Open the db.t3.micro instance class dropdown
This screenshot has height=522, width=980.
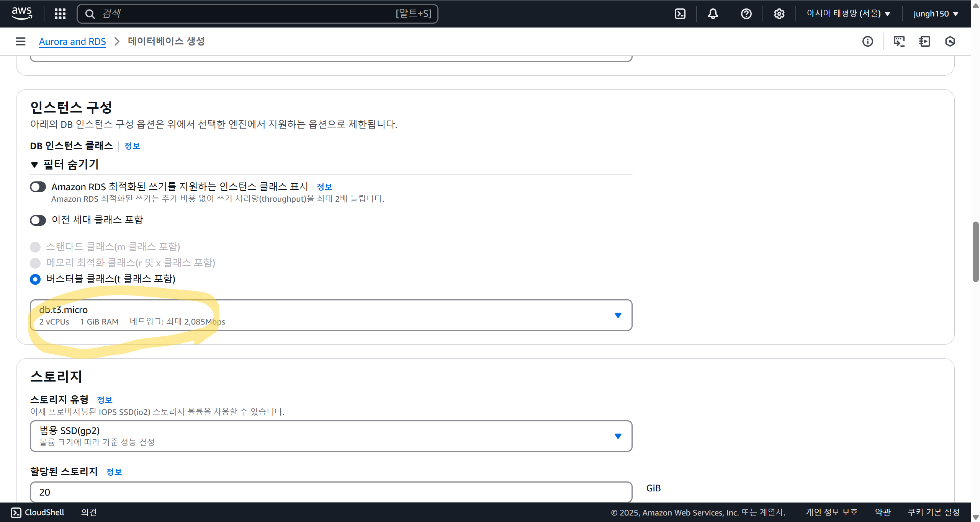pyautogui.click(x=331, y=315)
